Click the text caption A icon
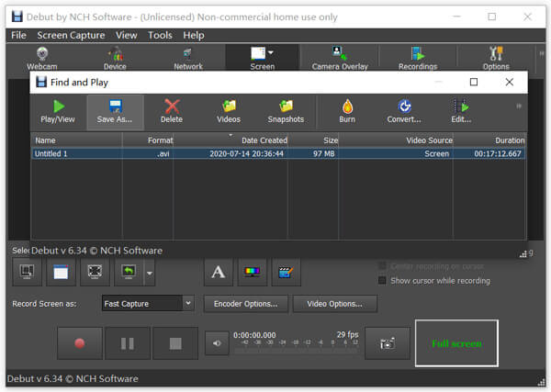551x392 pixels. click(x=219, y=273)
